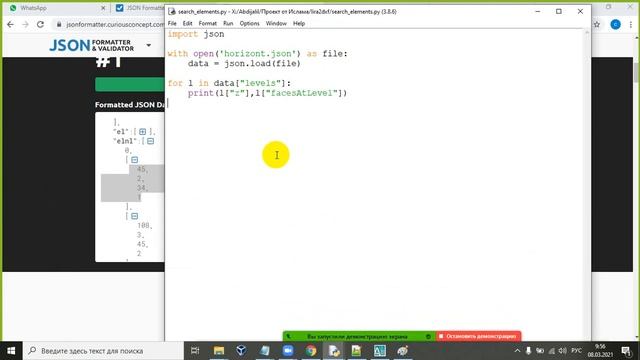Viewport: 640px width, 360px height.
Task: Open File Explorer from the taskbar
Action: click(219, 351)
